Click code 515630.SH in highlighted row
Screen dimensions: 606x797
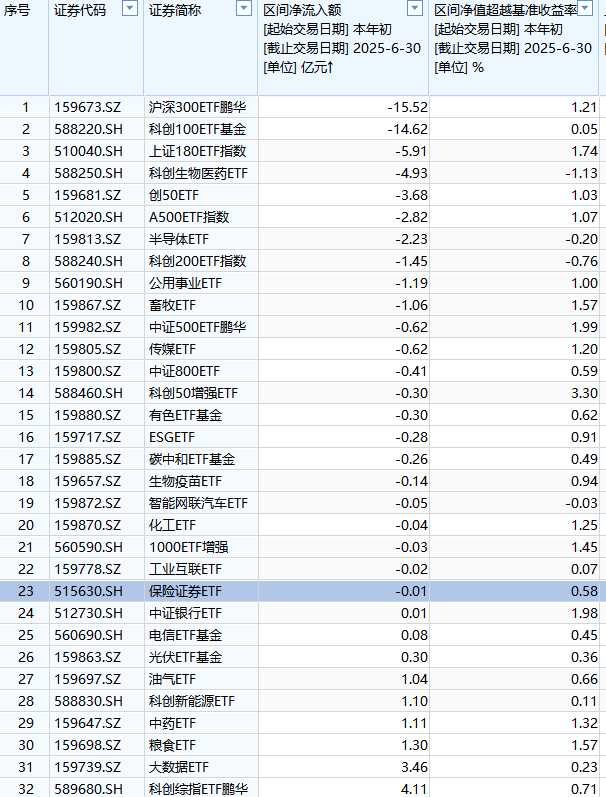[88, 592]
